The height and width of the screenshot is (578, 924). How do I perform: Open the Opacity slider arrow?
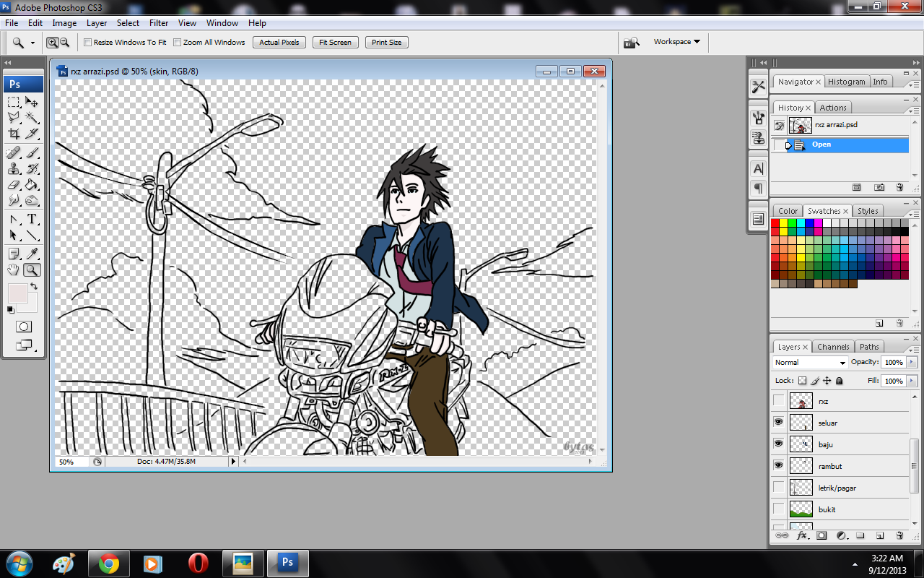tap(912, 363)
